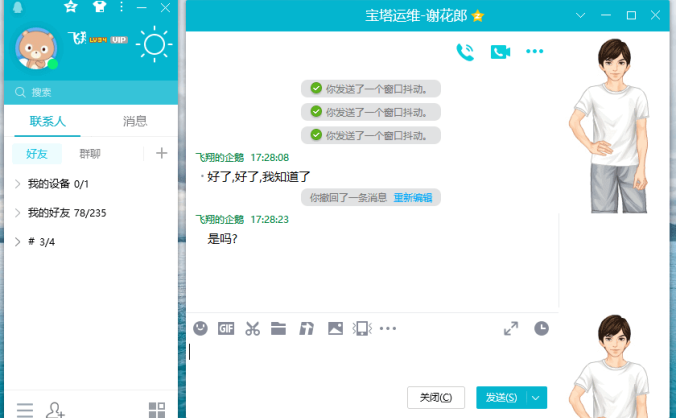This screenshot has width=676, height=418.
Task: Open the send options dropdown arrow
Action: coord(536,397)
